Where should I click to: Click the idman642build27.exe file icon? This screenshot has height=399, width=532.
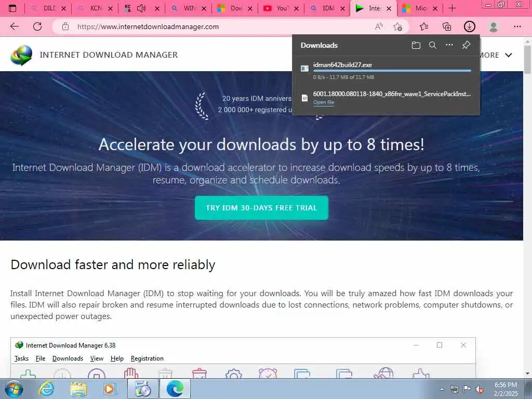(304, 69)
